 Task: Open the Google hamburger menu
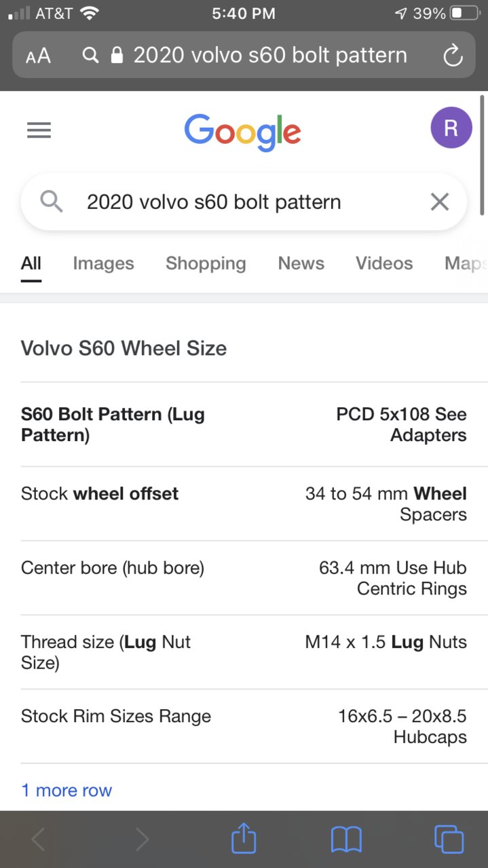39,130
